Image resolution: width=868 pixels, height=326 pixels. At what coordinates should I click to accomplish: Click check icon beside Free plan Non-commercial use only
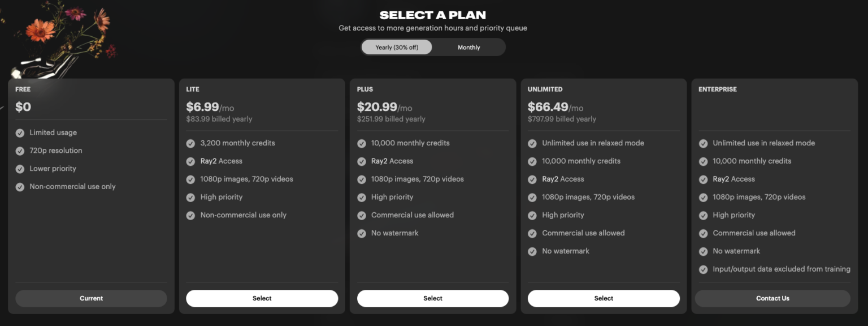tap(20, 187)
